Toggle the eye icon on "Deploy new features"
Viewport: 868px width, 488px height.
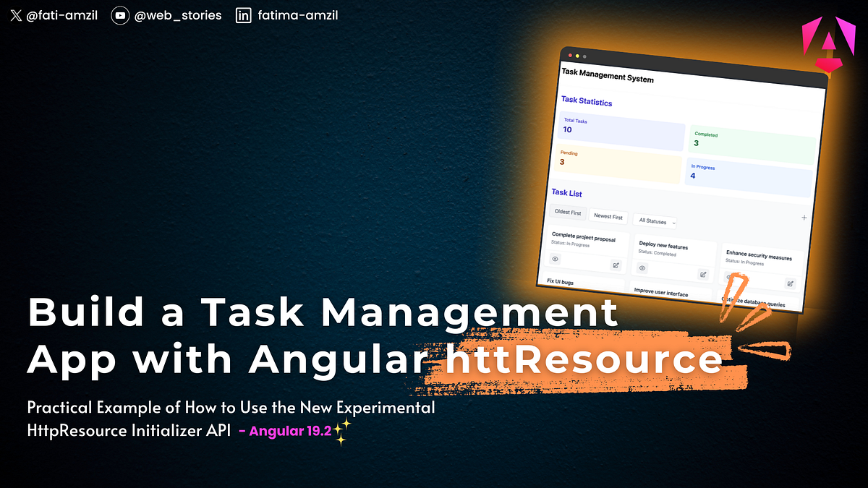(642, 267)
